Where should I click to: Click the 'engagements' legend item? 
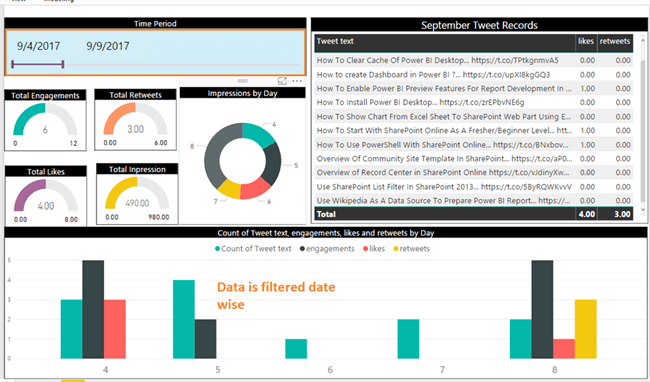point(327,249)
